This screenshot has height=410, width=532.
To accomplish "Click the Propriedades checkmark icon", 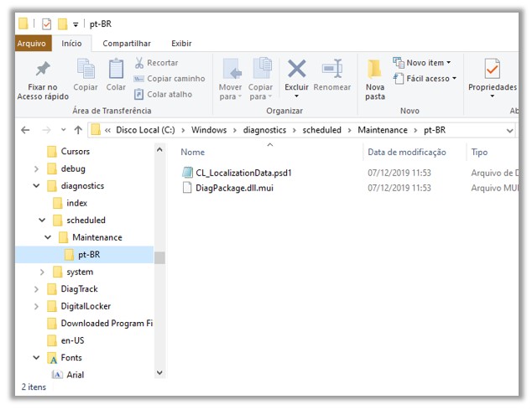I will tap(492, 69).
